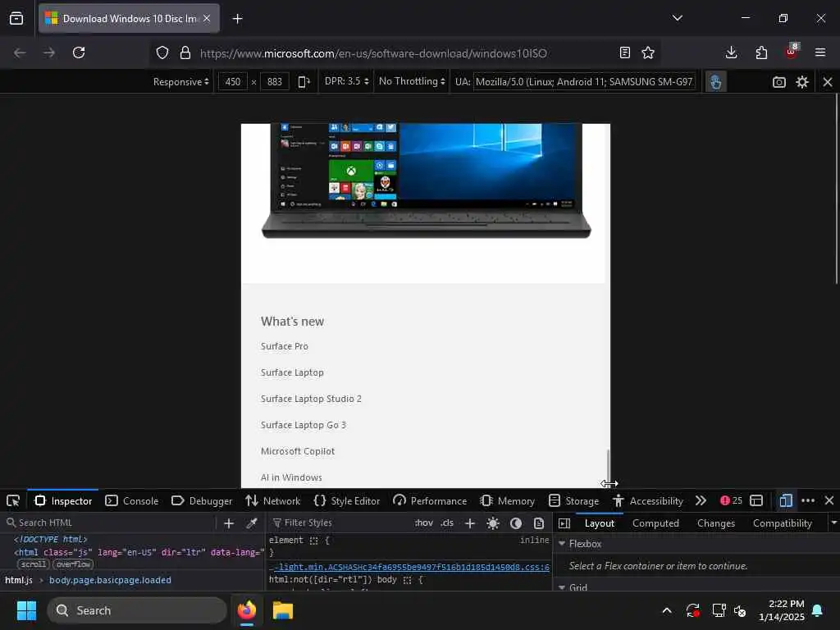The height and width of the screenshot is (630, 840).
Task: Toggle the 3-pane inspector sidebar
Action: click(x=564, y=523)
